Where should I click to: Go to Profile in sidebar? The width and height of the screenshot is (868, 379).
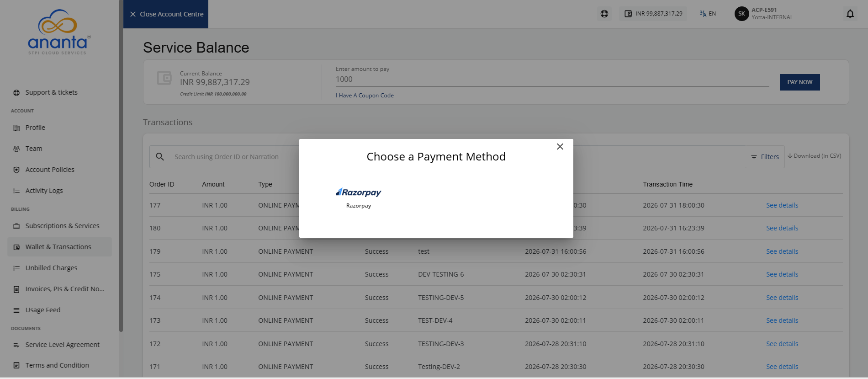[35, 128]
